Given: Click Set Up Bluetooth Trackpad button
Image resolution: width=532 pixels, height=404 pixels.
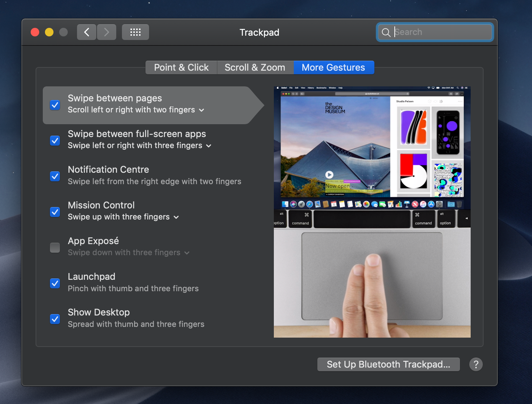Looking at the screenshot, I should pos(388,364).
